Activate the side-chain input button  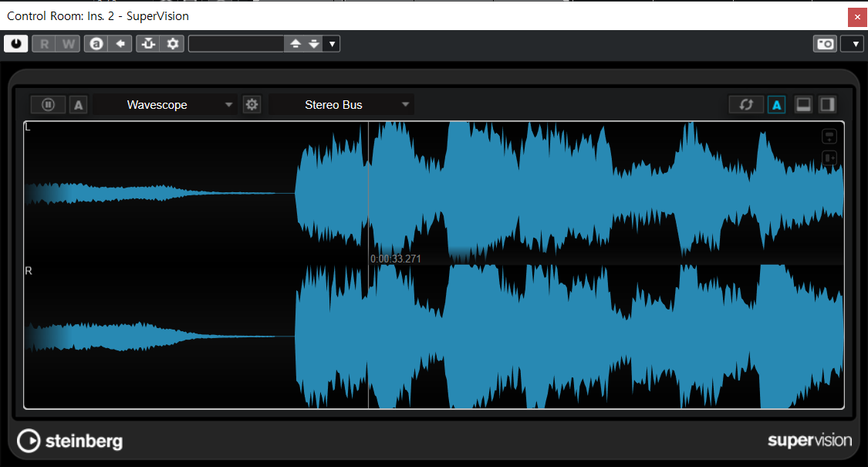point(148,44)
